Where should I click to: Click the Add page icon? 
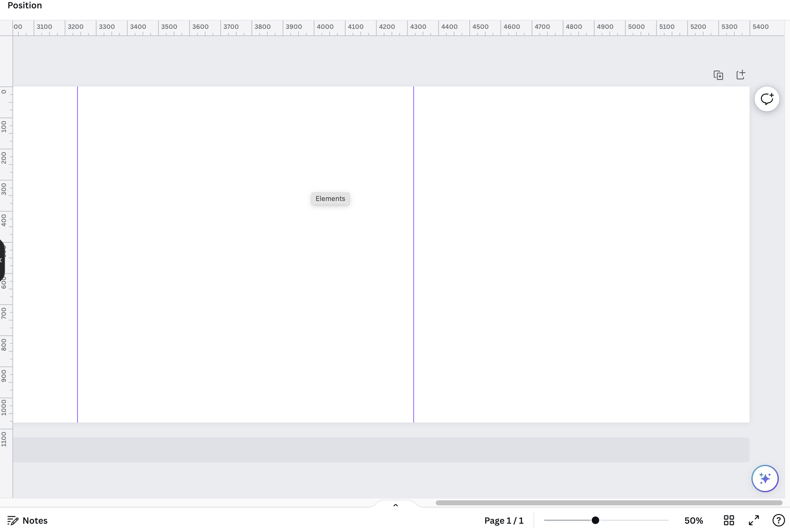click(741, 75)
